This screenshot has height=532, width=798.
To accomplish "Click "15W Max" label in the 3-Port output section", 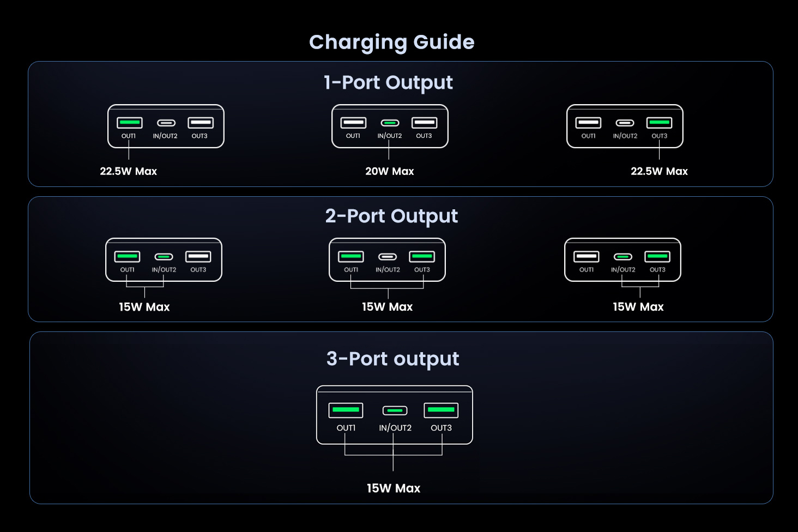I will [393, 488].
